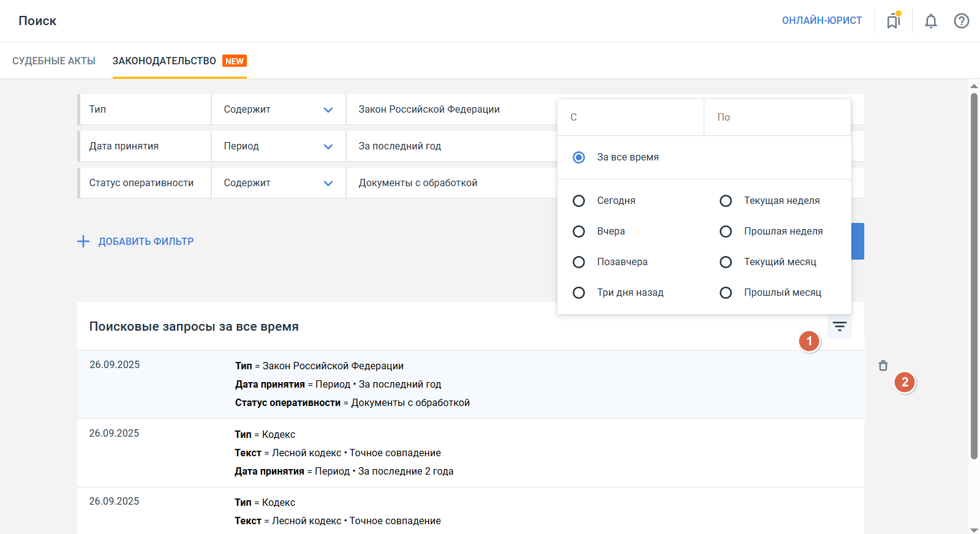
Task: Open the help question mark icon
Action: pyautogui.click(x=961, y=21)
